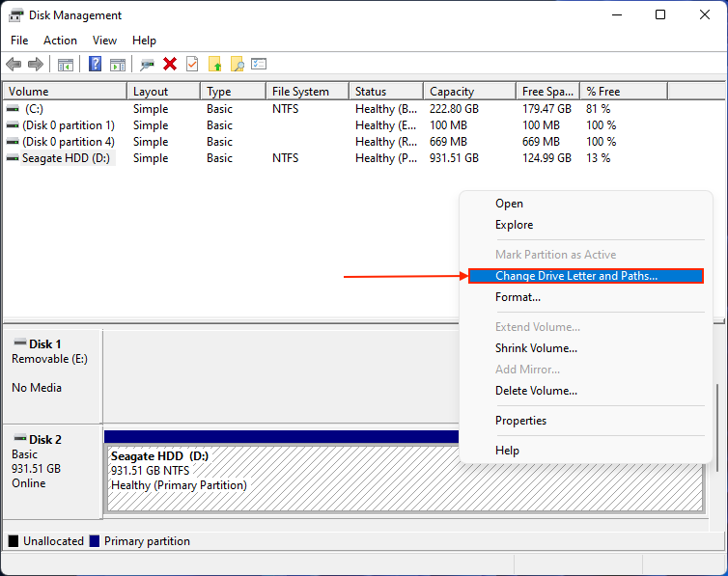
Task: Open the Help menu in menu bar
Action: [144, 41]
